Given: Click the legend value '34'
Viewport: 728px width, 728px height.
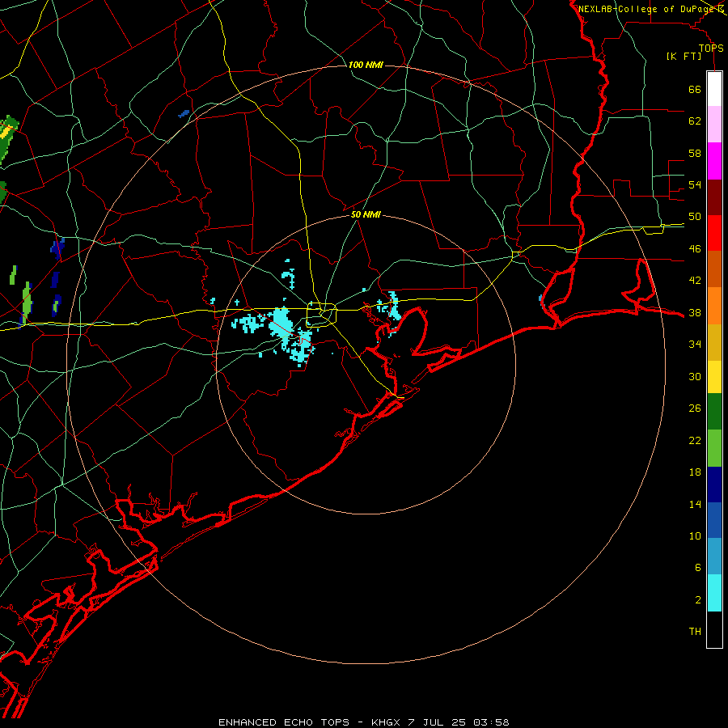Looking at the screenshot, I should pos(695,345).
